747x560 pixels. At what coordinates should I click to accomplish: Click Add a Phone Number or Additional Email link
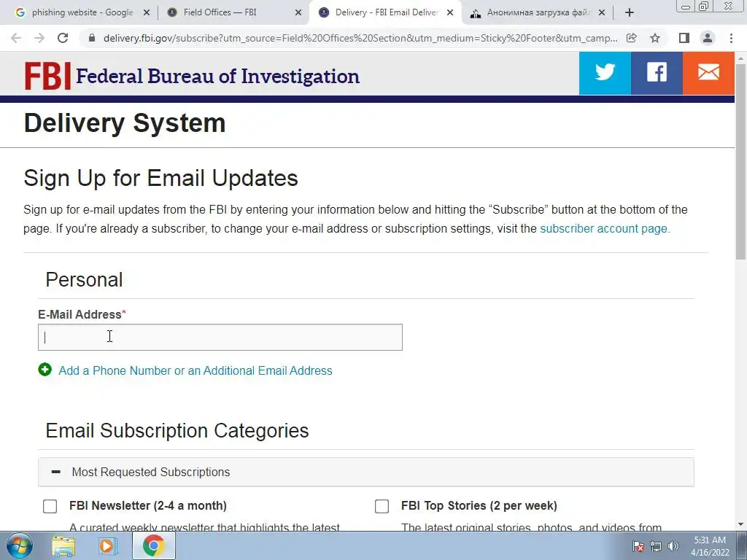click(x=196, y=370)
